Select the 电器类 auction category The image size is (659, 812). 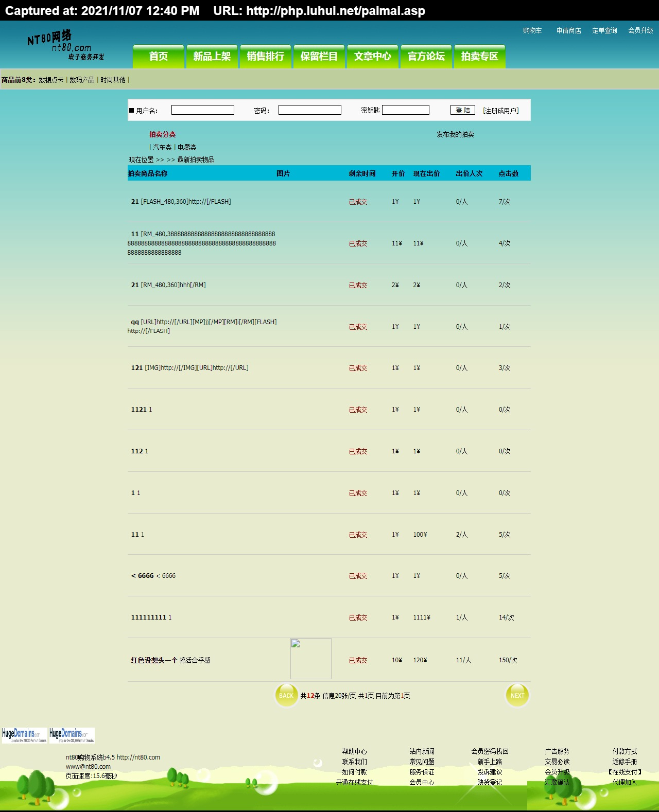(187, 147)
